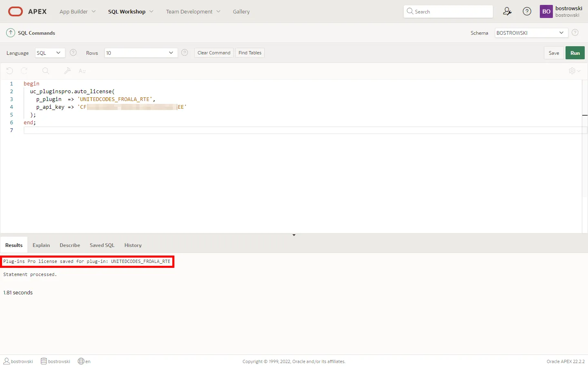This screenshot has width=588, height=368.
Task: Open the Rows count dropdown
Action: (x=141, y=53)
